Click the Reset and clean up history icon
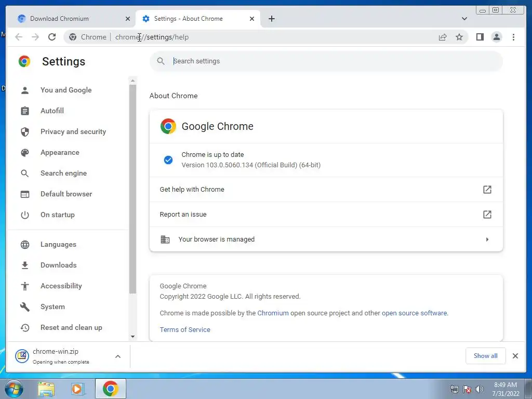Screen dimensions: 532x399 [x=25, y=328]
